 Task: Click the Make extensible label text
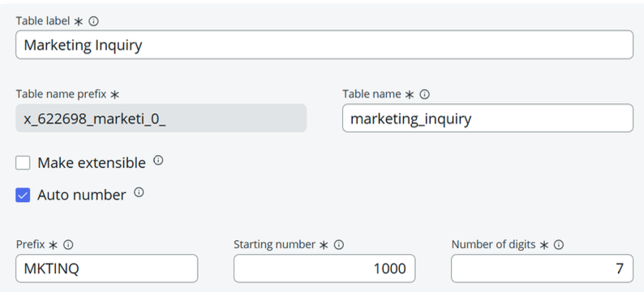92,163
